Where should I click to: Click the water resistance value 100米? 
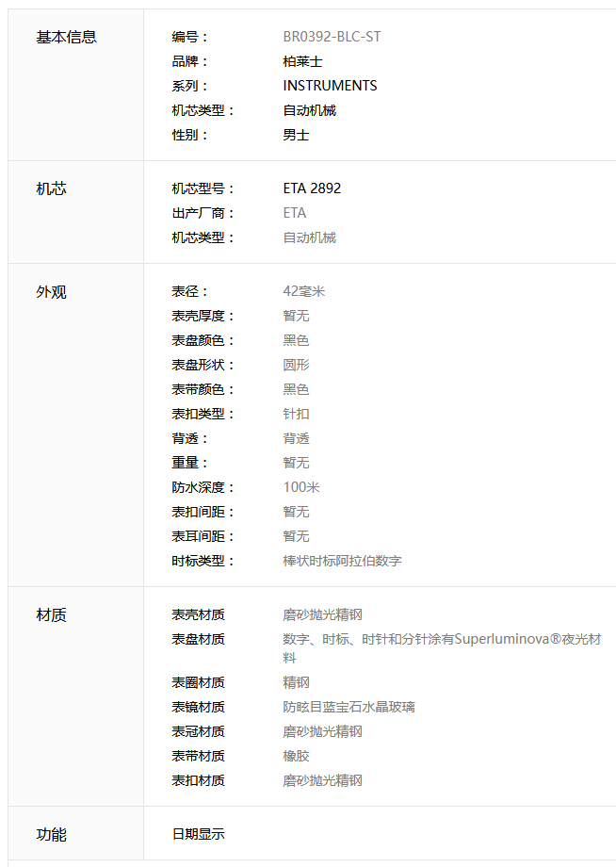point(301,487)
